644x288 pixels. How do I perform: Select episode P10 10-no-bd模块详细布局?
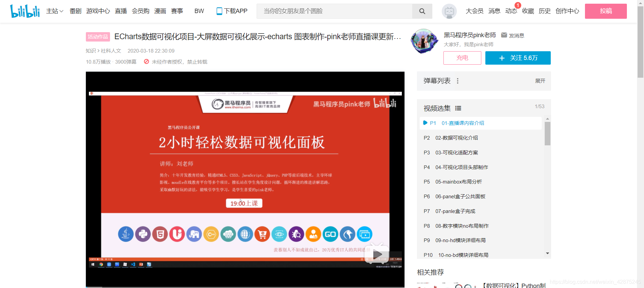pyautogui.click(x=480, y=255)
